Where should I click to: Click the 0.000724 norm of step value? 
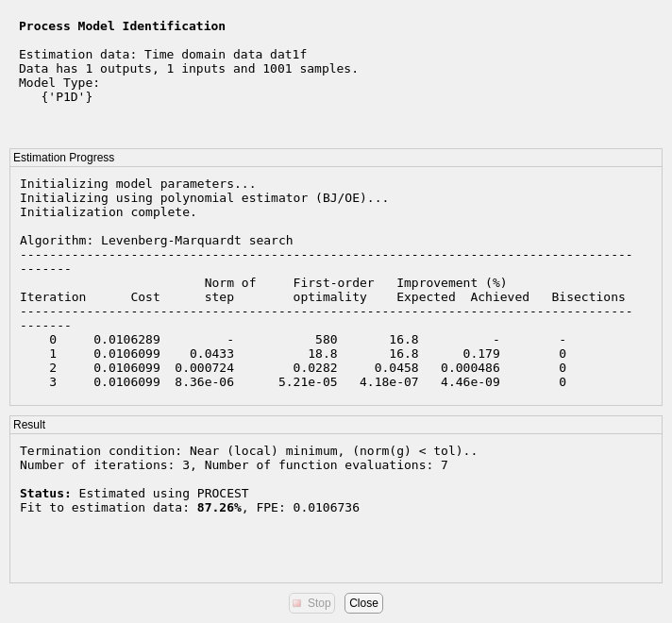point(204,367)
